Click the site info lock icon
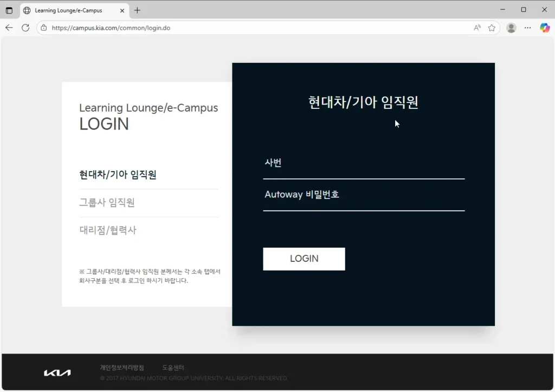 coord(44,28)
